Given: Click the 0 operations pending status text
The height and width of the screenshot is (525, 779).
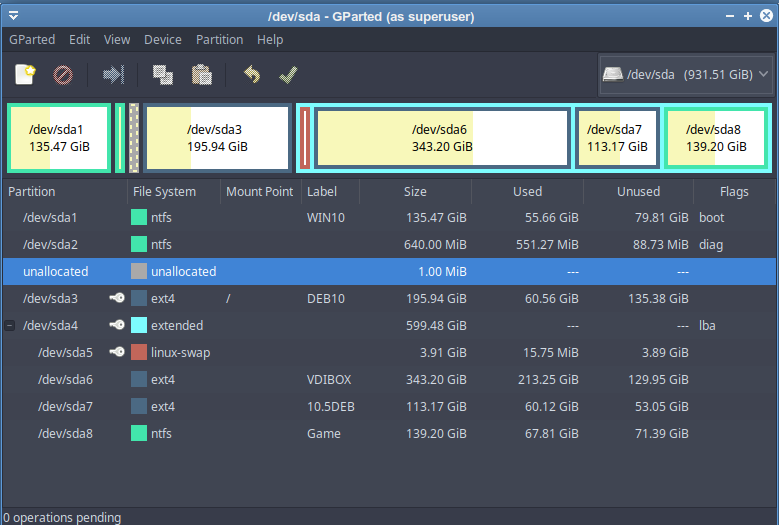Looking at the screenshot, I should (x=62, y=518).
